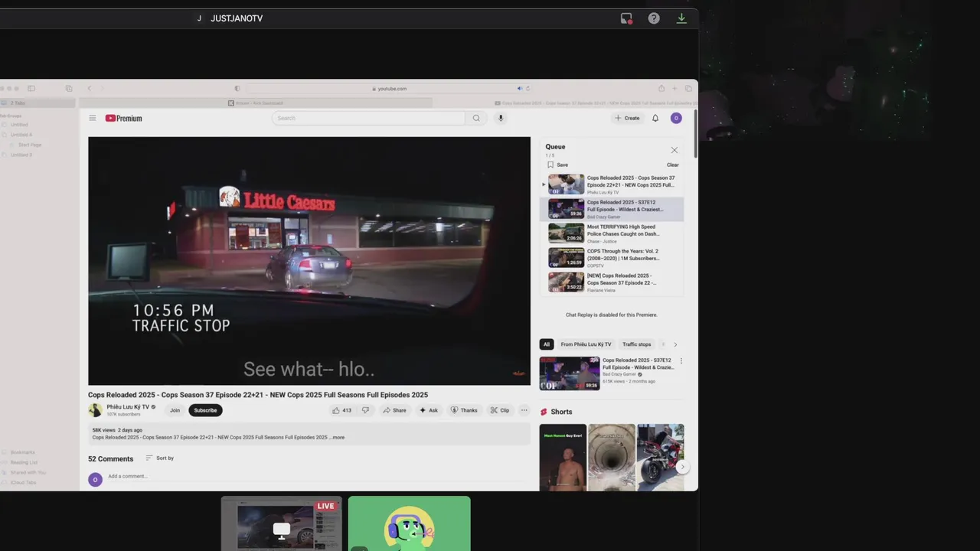Click the green download arrow icon

point(681,18)
